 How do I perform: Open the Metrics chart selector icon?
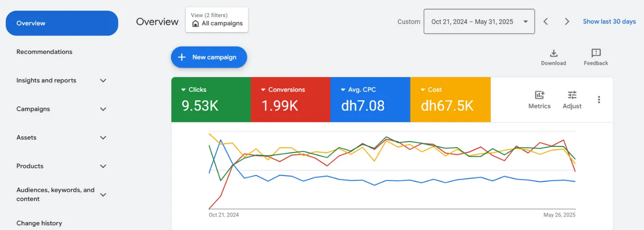click(540, 95)
